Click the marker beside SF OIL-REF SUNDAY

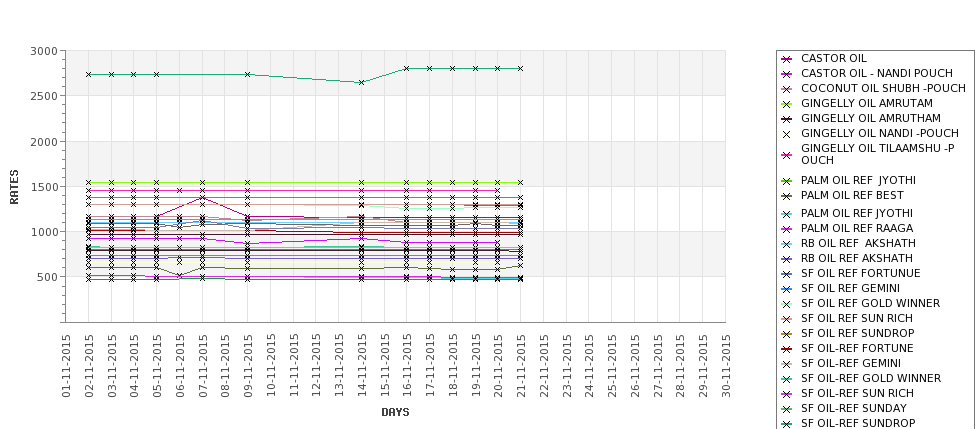[x=787, y=408]
